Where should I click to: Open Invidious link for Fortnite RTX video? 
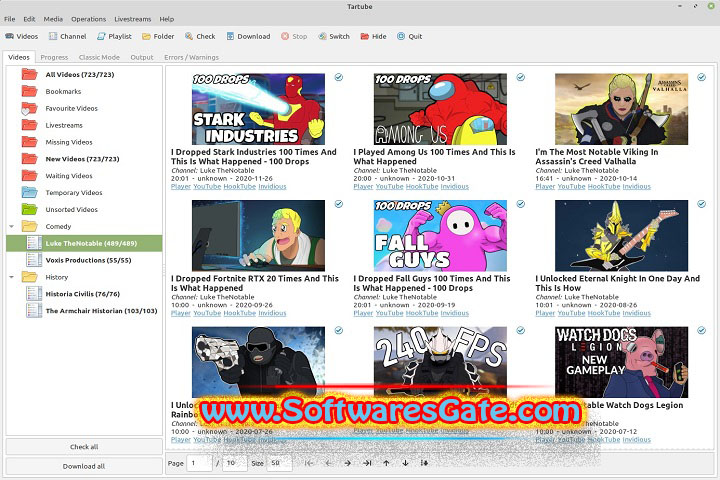pos(272,313)
